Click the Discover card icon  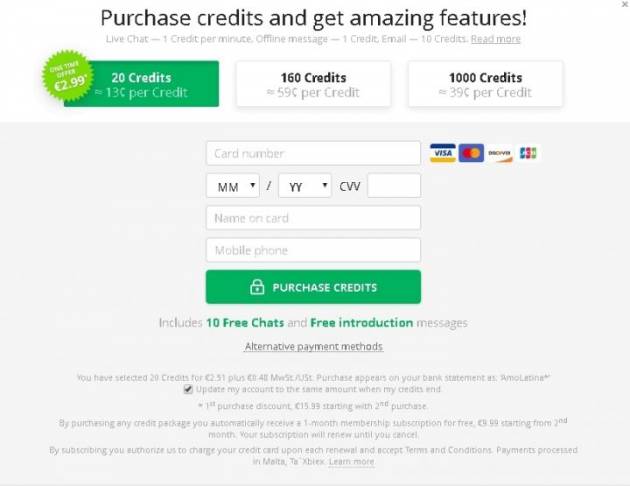tap(500, 153)
